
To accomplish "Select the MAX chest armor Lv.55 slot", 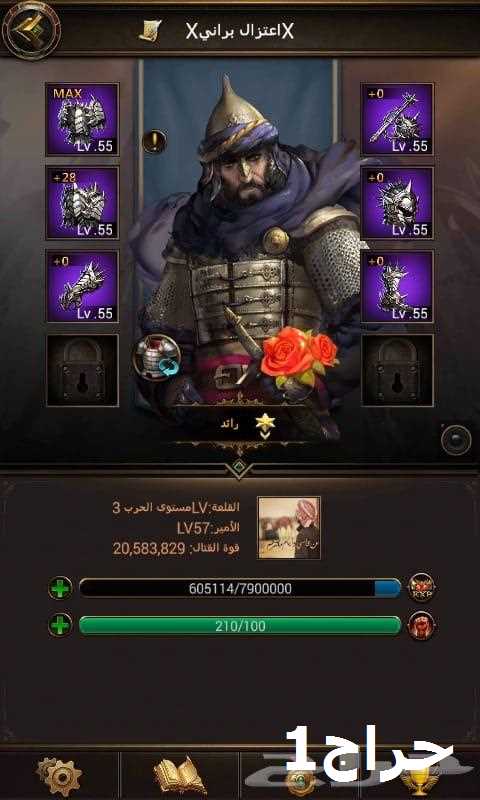I will (x=82, y=119).
